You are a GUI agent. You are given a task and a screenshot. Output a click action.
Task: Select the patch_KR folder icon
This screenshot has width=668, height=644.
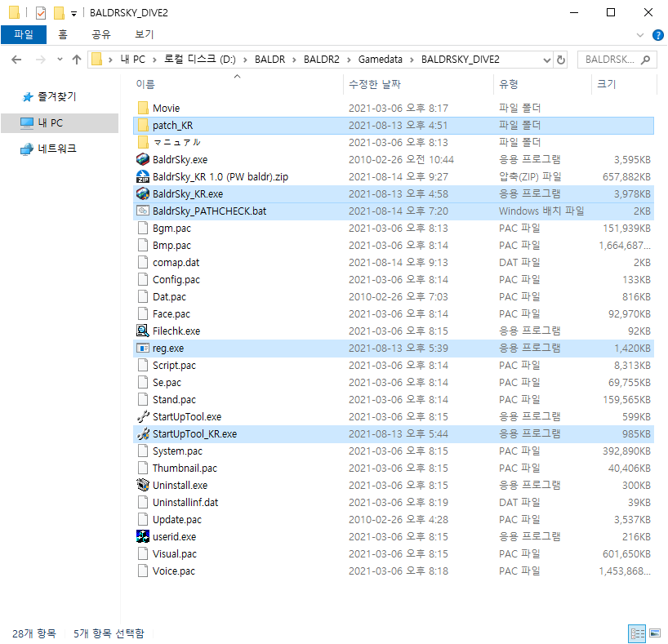pos(143,125)
